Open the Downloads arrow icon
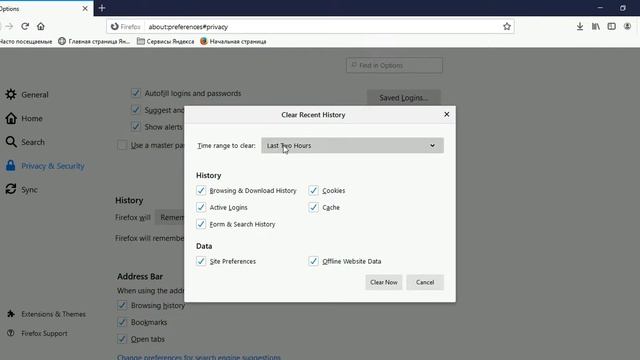 [580, 27]
